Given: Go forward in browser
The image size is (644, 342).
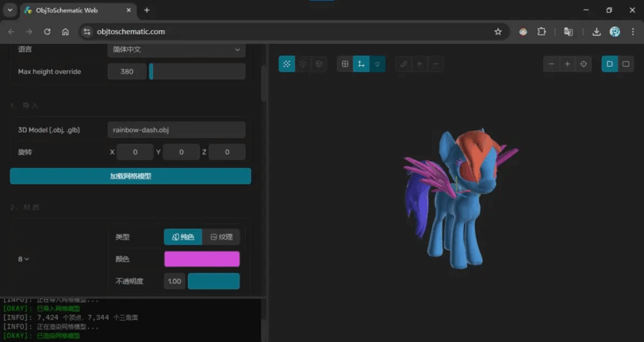Looking at the screenshot, I should click(29, 31).
